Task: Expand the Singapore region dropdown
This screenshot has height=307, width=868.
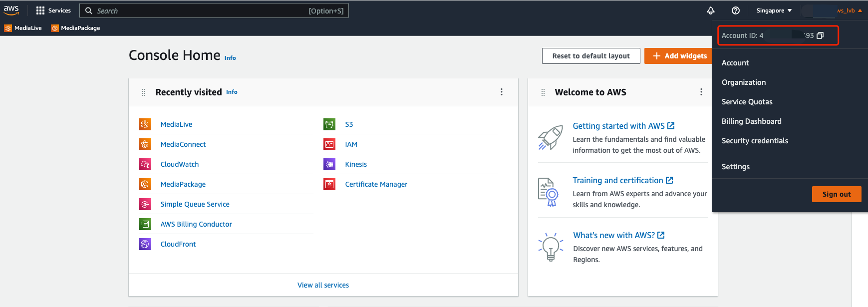Action: pyautogui.click(x=774, y=10)
